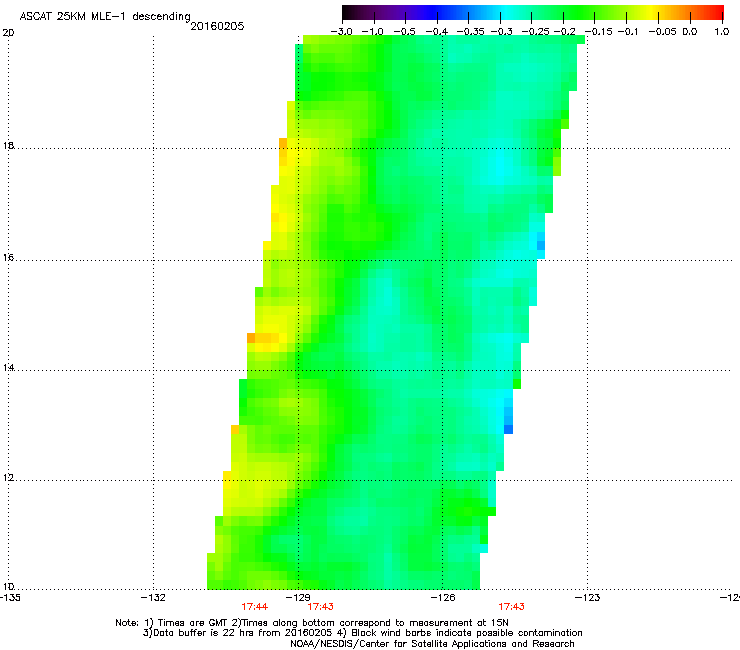Click the colorbar label 1.0
This screenshot has height=650, width=740.
[x=722, y=32]
